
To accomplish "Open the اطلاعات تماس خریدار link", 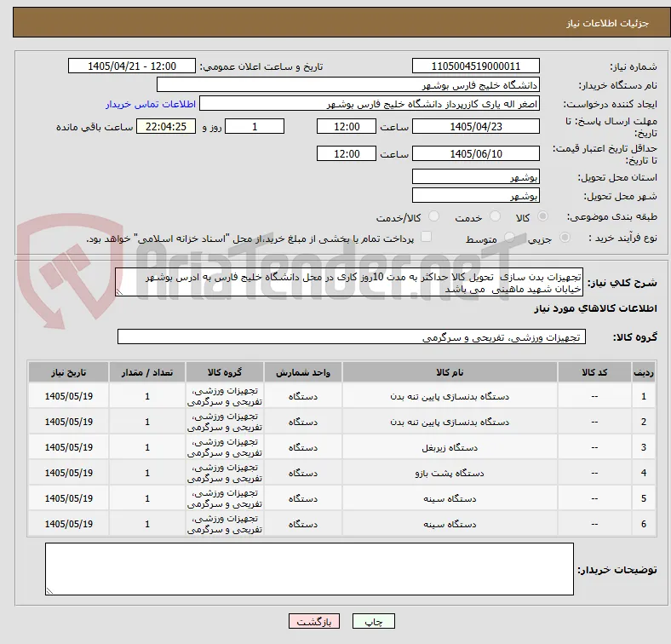I will (x=151, y=104).
